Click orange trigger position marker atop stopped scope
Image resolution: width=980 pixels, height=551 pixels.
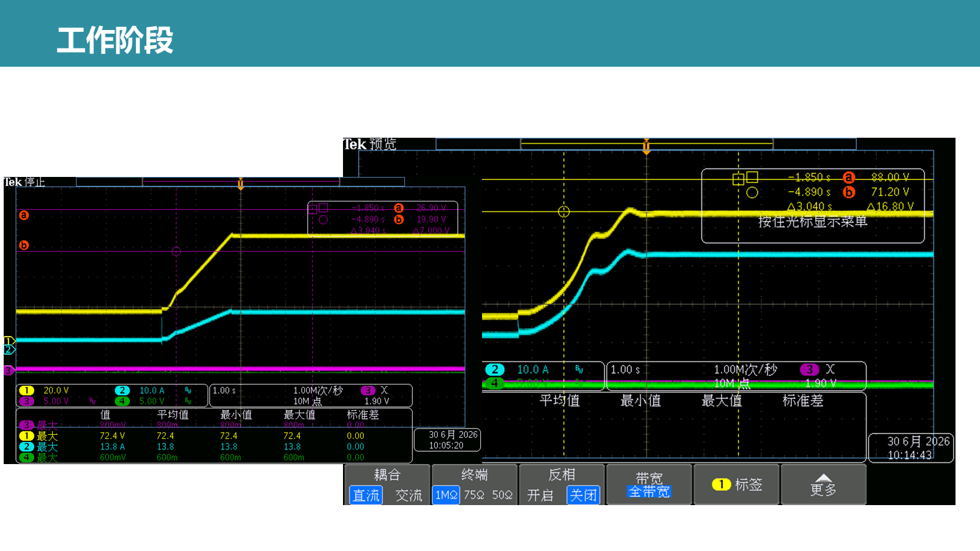coord(241,184)
